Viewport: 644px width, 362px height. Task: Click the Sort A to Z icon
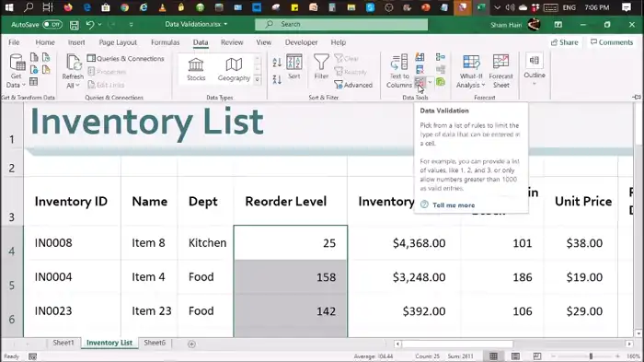tap(277, 63)
